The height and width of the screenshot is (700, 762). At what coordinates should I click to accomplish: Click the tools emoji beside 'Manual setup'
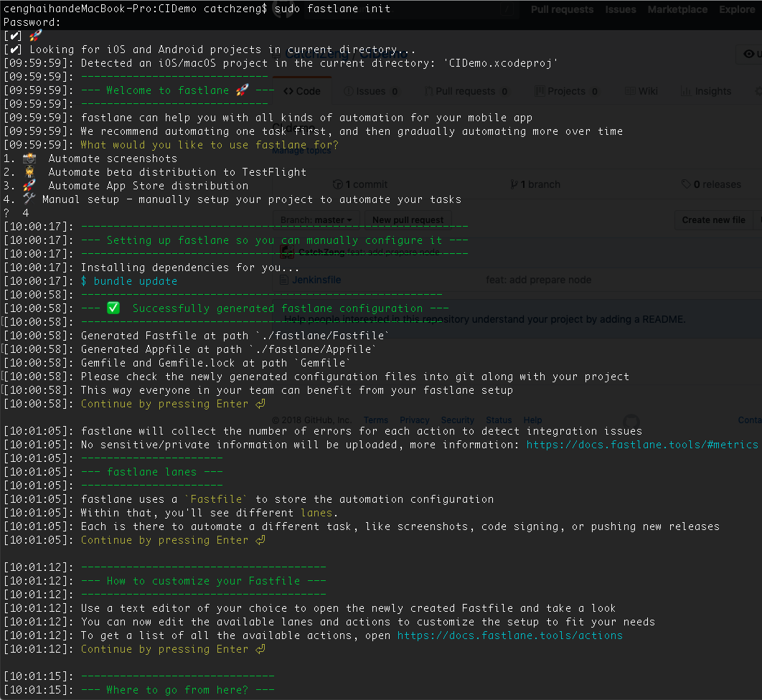pos(29,198)
